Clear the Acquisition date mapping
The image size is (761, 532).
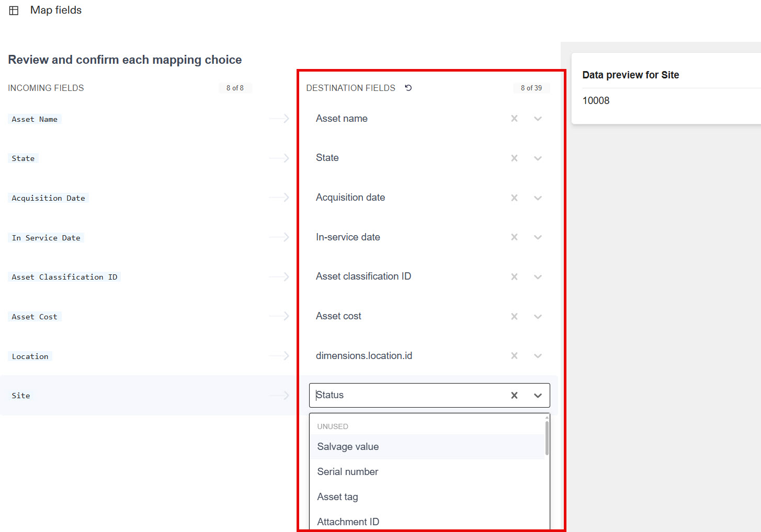coord(514,198)
